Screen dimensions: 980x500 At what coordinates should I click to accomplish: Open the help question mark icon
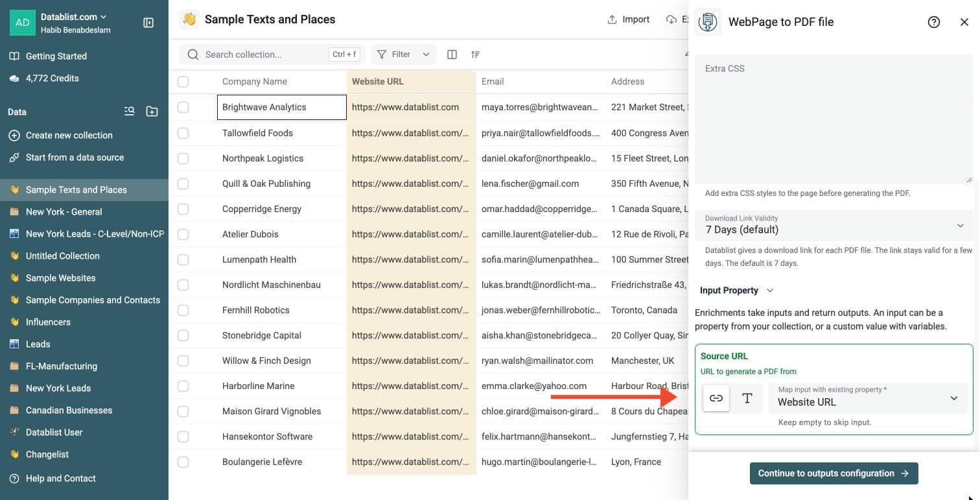pyautogui.click(x=934, y=22)
